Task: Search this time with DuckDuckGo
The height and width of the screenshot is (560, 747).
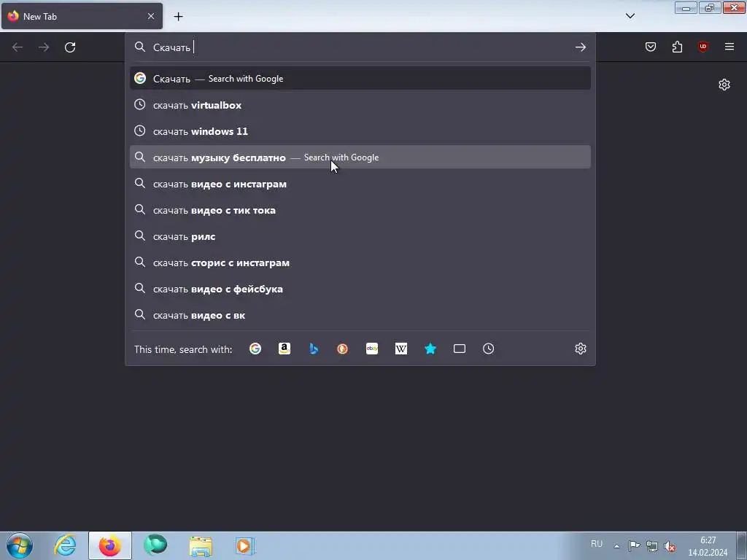Action: click(x=343, y=349)
